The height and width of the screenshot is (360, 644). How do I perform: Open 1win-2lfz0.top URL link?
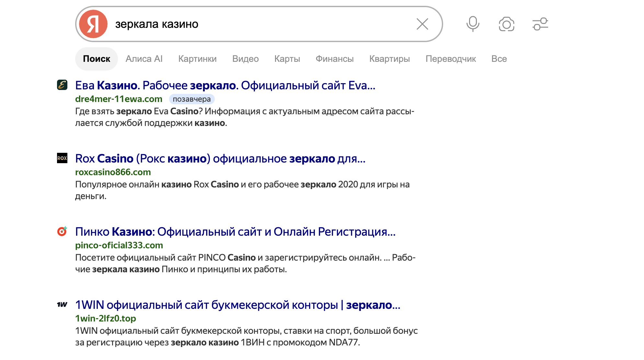[x=106, y=319]
